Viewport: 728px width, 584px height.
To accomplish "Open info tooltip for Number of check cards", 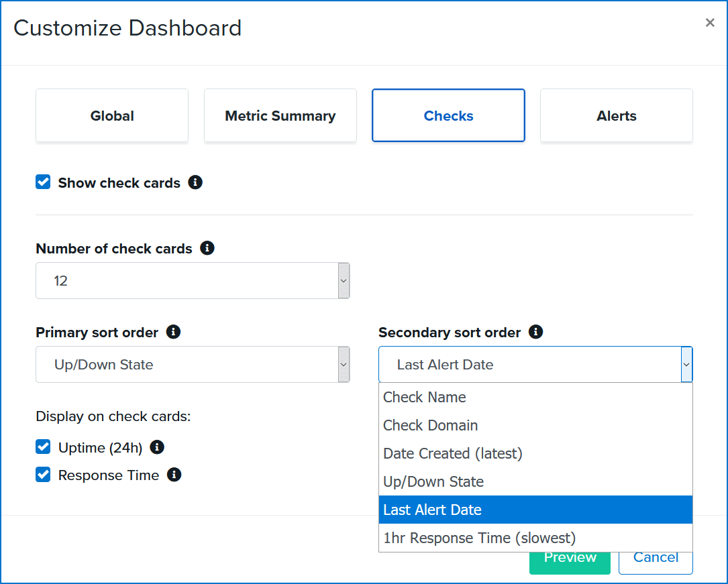I will (x=207, y=248).
